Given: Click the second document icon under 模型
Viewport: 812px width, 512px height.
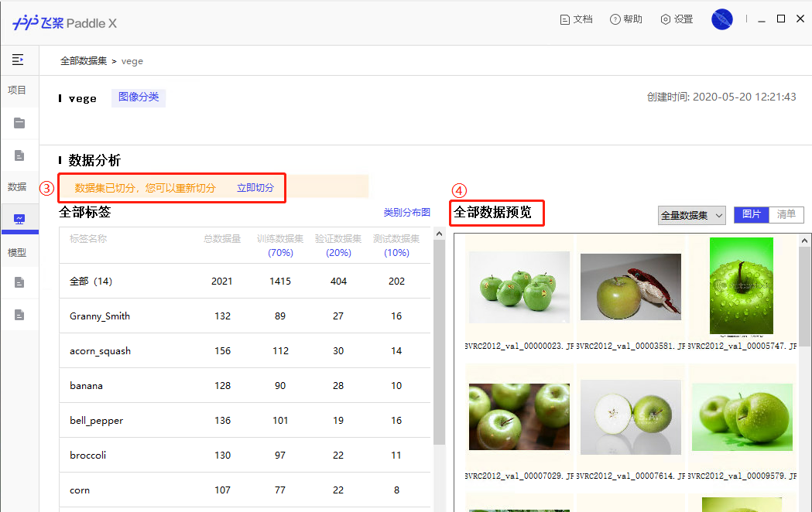Looking at the screenshot, I should 19,315.
